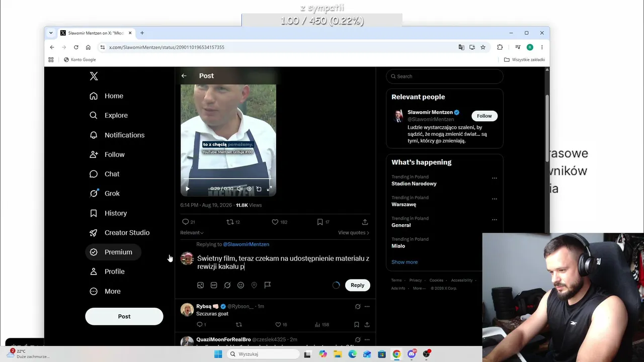Open the Terms footer link
The width and height of the screenshot is (644, 362).
point(396,280)
